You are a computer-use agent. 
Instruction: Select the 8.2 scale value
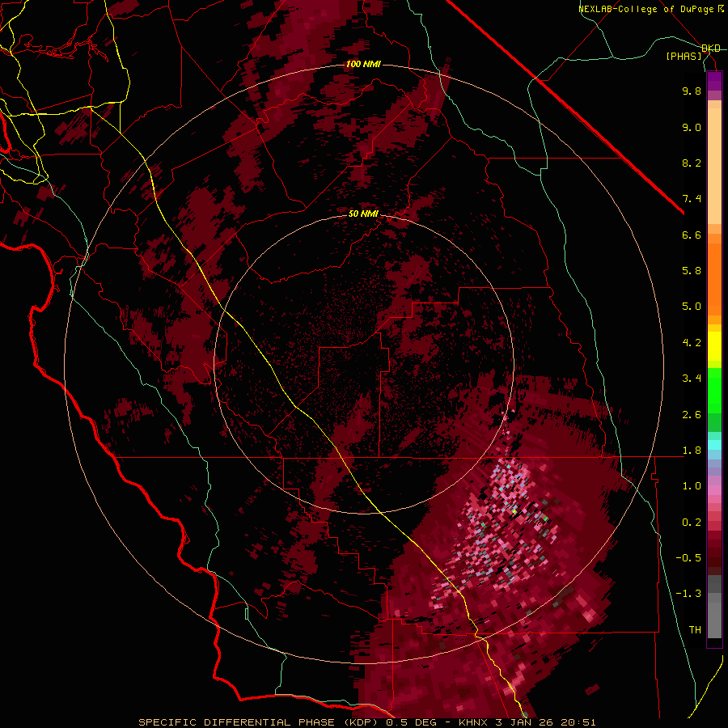692,163
